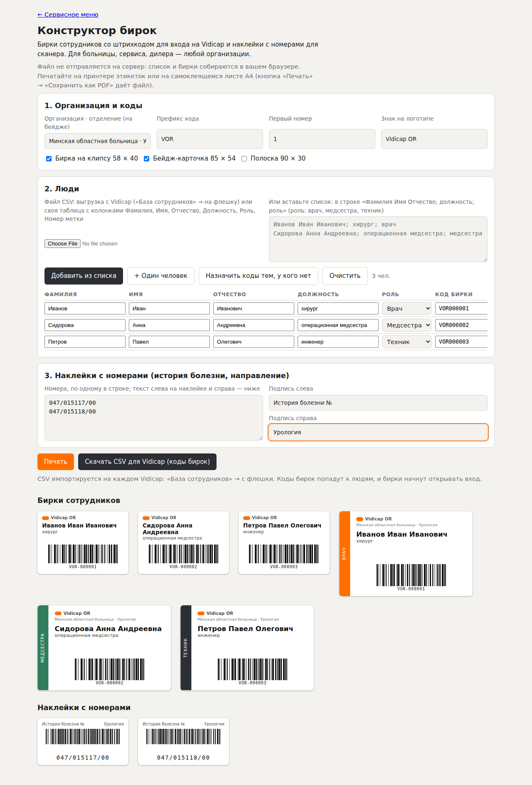
Task: Click the «Подпись справа» field with Урология
Action: click(378, 432)
